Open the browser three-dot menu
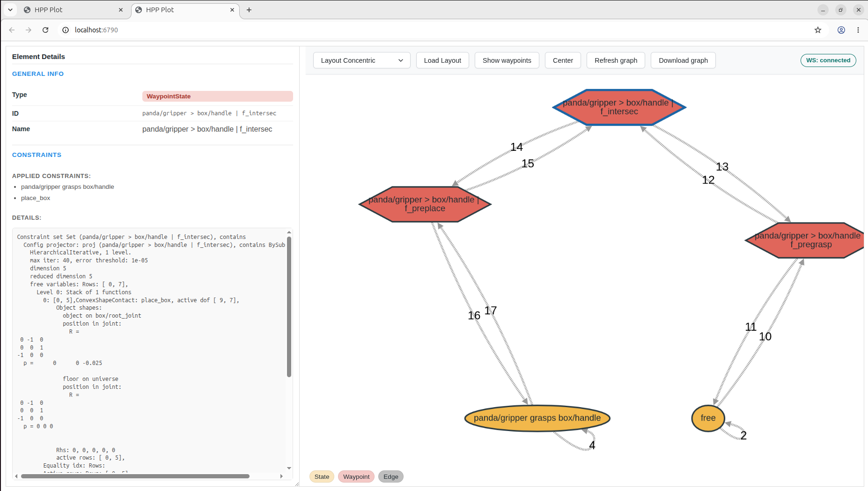 point(858,30)
